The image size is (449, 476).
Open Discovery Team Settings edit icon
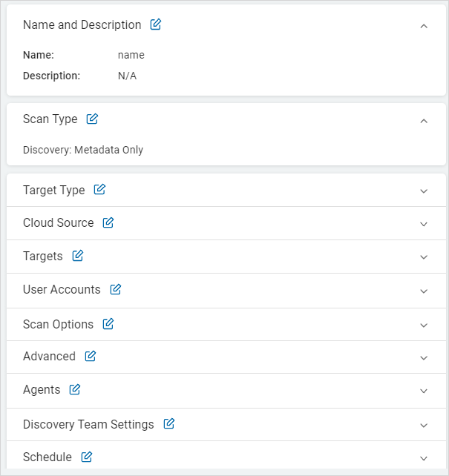[169, 424]
